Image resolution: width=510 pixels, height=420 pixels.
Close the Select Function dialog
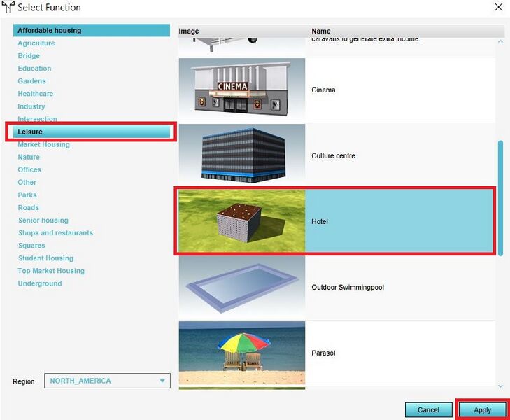pos(498,8)
